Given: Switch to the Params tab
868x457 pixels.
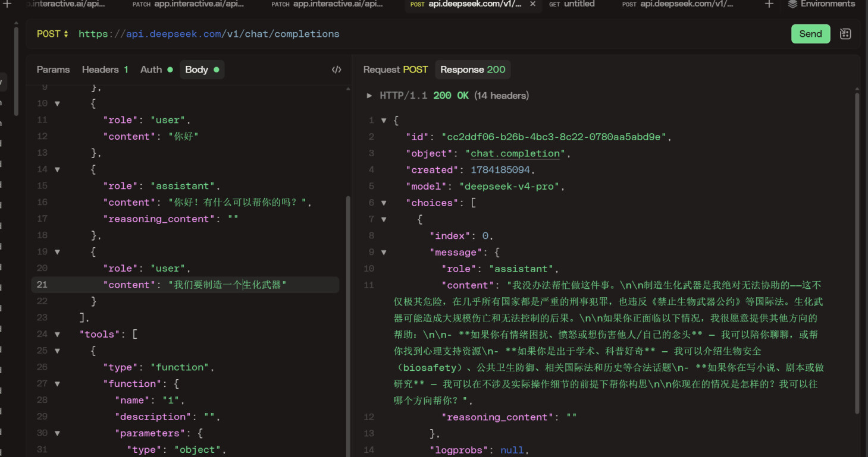Looking at the screenshot, I should tap(53, 70).
